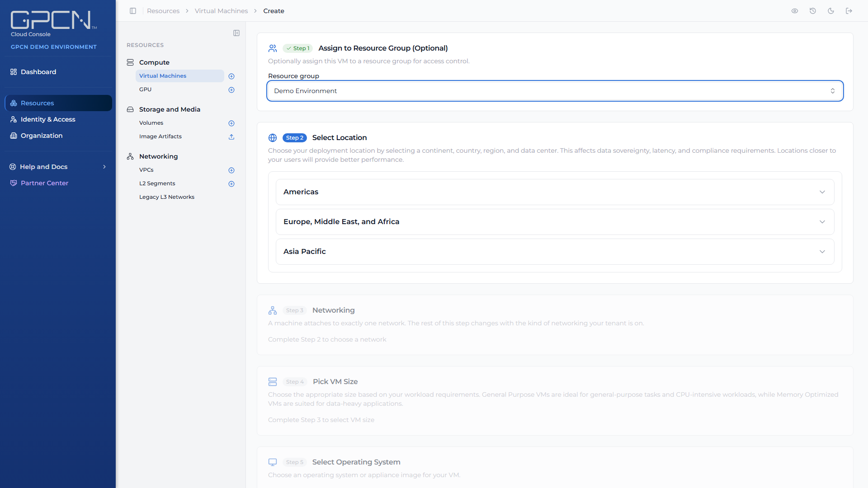Collapse the Resources secondary panel icon

tap(236, 33)
